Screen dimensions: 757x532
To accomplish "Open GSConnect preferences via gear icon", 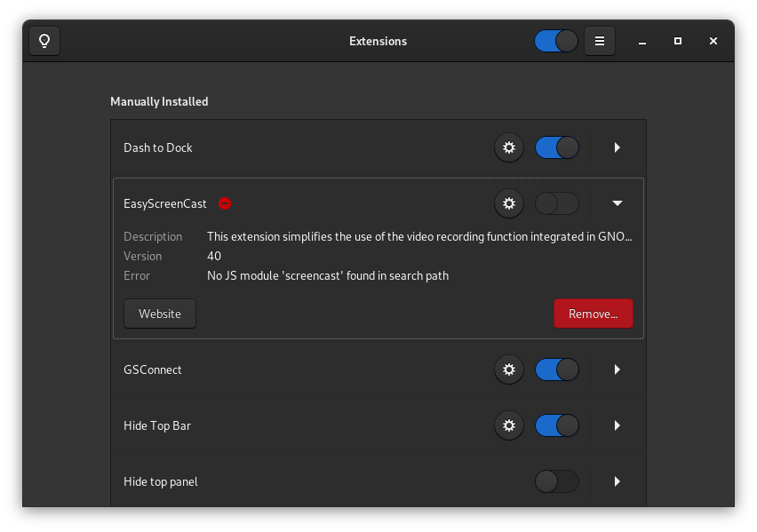I will [508, 369].
